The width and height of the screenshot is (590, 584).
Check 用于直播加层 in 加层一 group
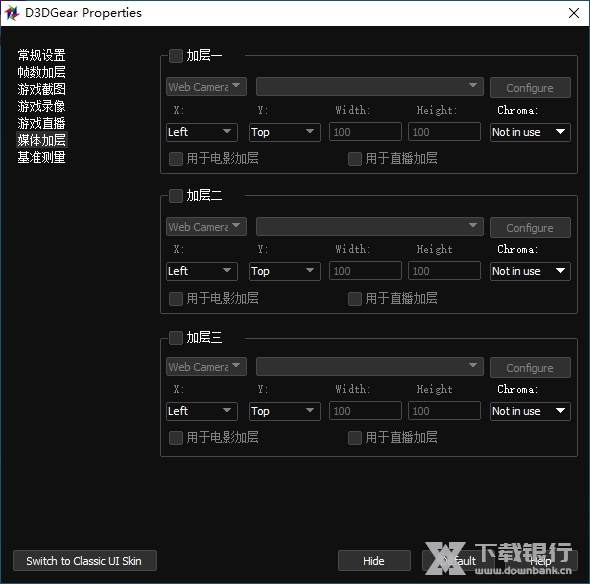click(x=355, y=159)
